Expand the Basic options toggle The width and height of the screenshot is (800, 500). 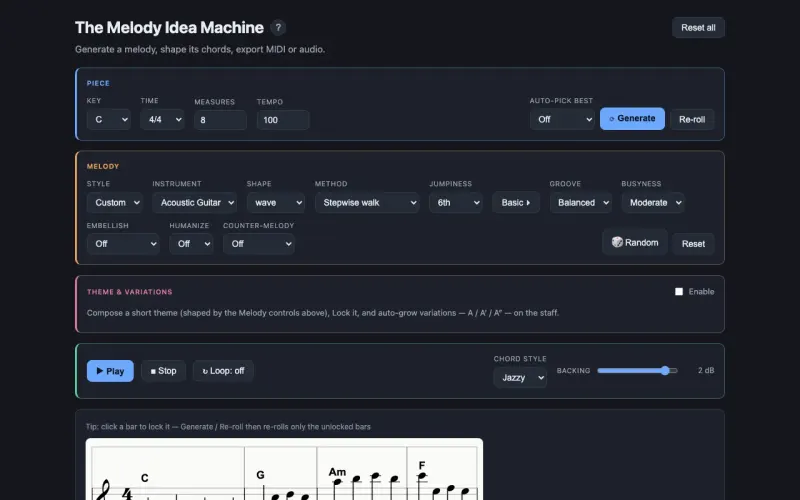[x=516, y=203]
